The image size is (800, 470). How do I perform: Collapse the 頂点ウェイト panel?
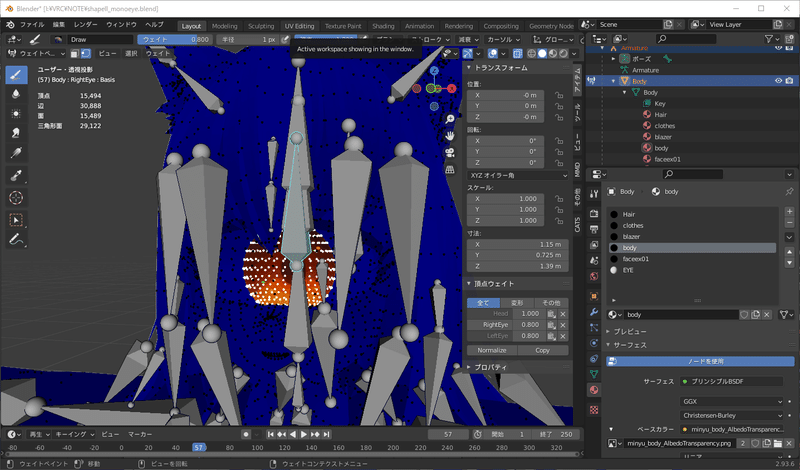(x=469, y=283)
